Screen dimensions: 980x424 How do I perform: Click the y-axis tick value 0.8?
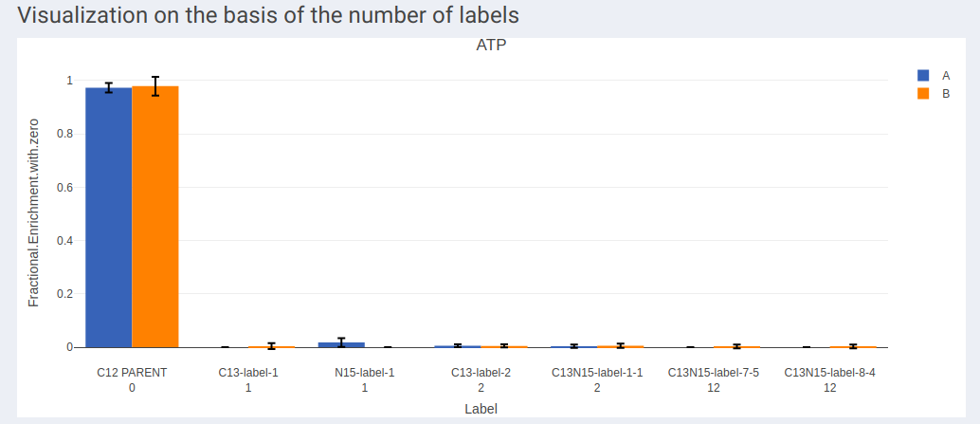click(65, 134)
